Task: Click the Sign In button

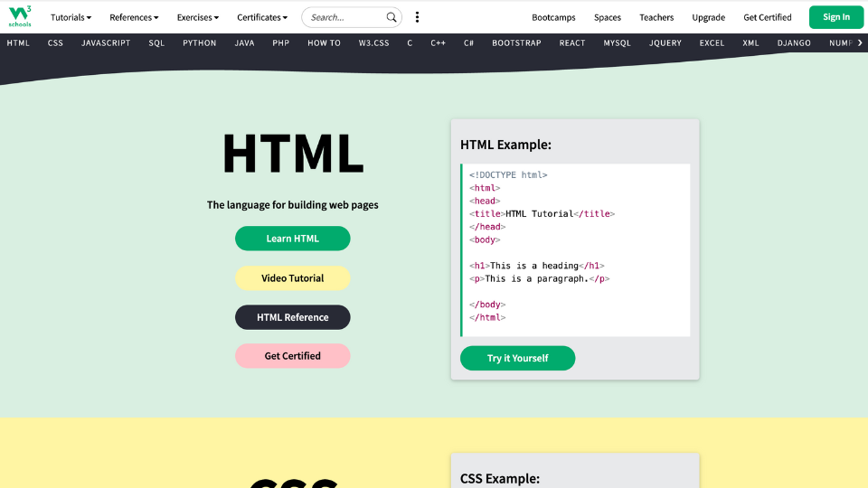Action: pos(835,17)
